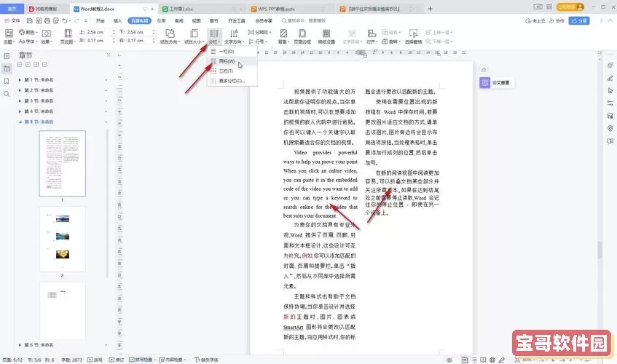Open the 页边距 margins dropdown
Image resolution: width=617 pixels, height=364 pixels.
point(68,36)
